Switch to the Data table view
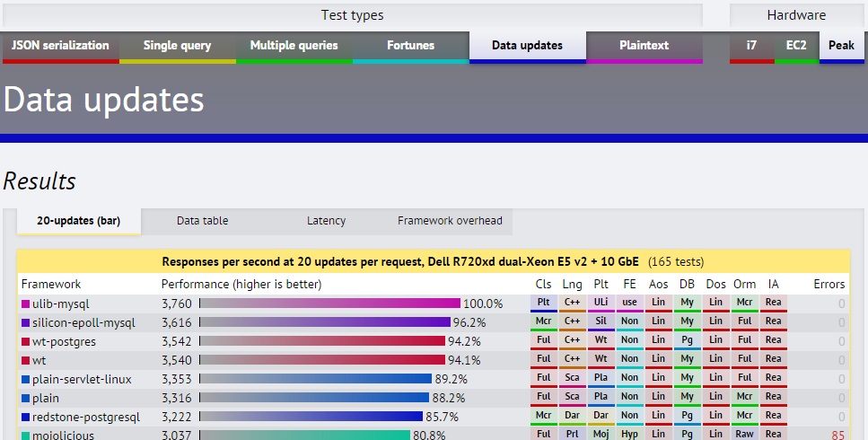The image size is (868, 440). [x=203, y=222]
